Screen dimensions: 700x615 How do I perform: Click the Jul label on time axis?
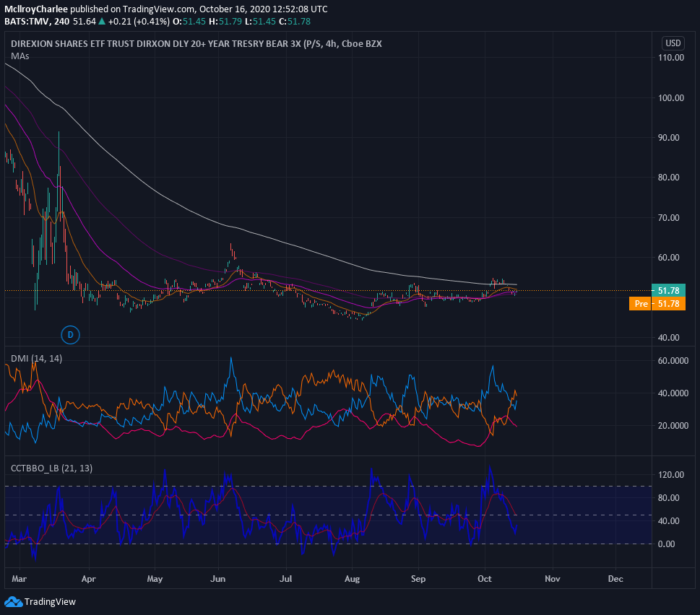click(286, 578)
